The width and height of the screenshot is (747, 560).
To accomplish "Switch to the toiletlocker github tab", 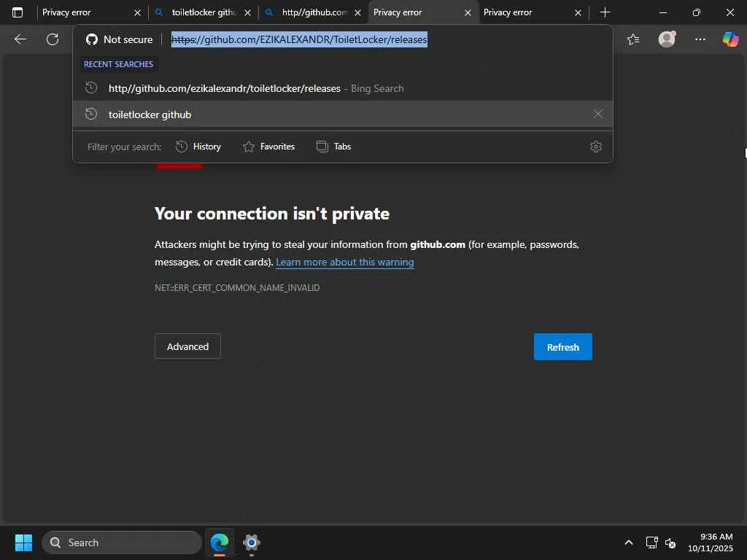I will click(204, 12).
